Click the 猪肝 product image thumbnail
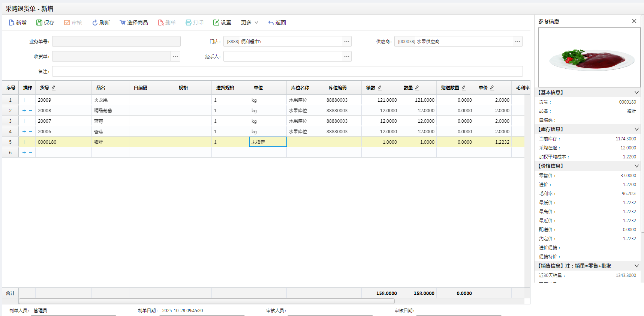 point(589,57)
